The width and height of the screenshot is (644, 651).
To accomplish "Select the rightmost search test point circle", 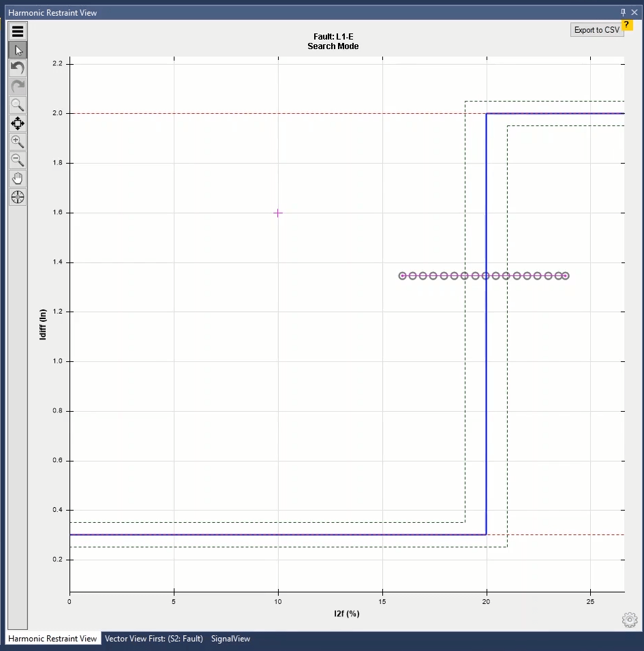I will 566,276.
